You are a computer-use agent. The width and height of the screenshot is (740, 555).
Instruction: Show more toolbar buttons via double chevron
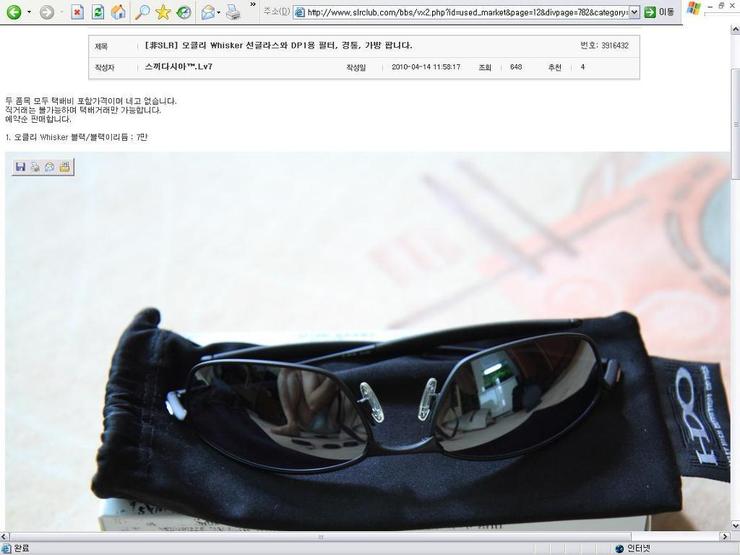pos(252,5)
